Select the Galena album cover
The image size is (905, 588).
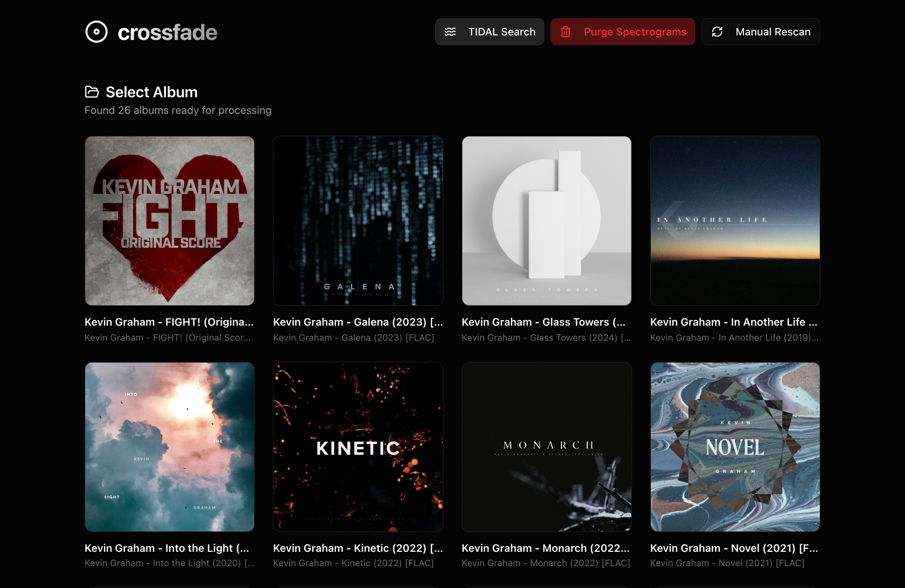pyautogui.click(x=358, y=221)
